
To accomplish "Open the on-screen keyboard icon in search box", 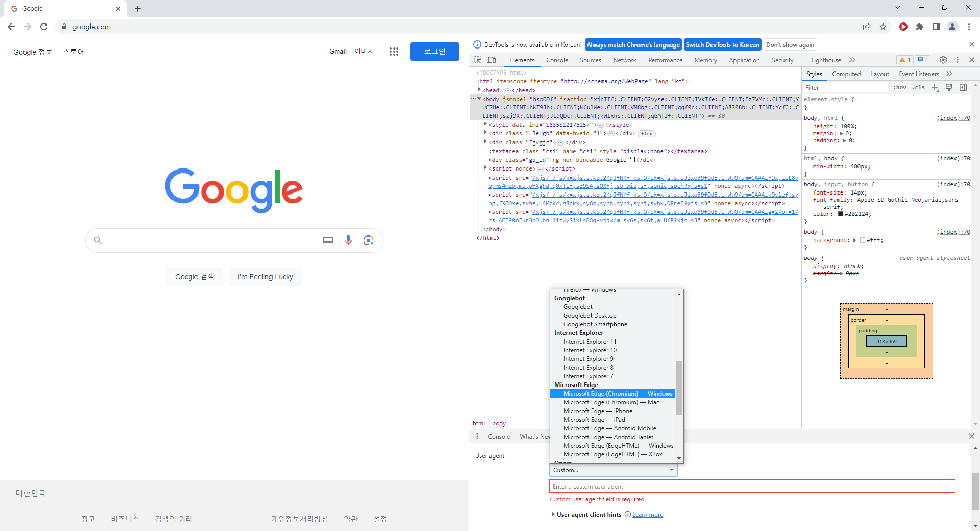I will (328, 240).
